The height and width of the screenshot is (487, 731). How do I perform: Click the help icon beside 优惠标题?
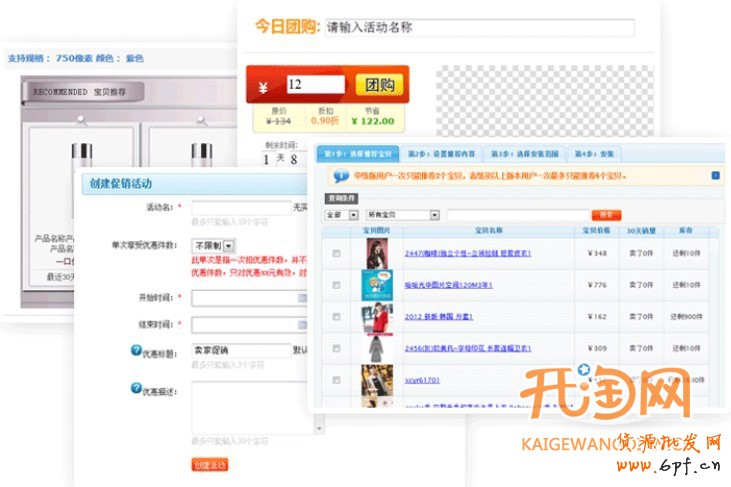click(137, 349)
